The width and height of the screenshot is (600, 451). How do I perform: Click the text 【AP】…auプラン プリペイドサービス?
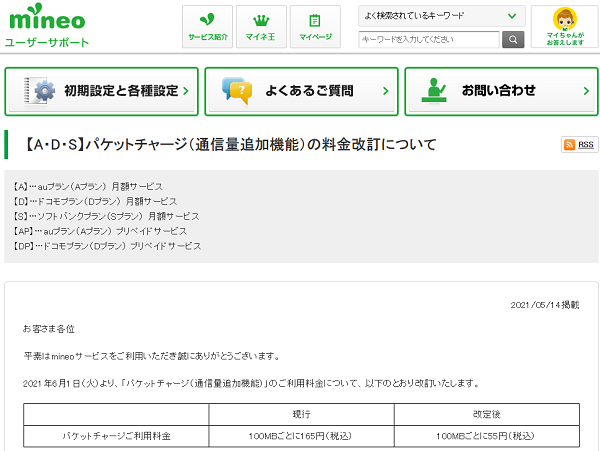[100, 231]
